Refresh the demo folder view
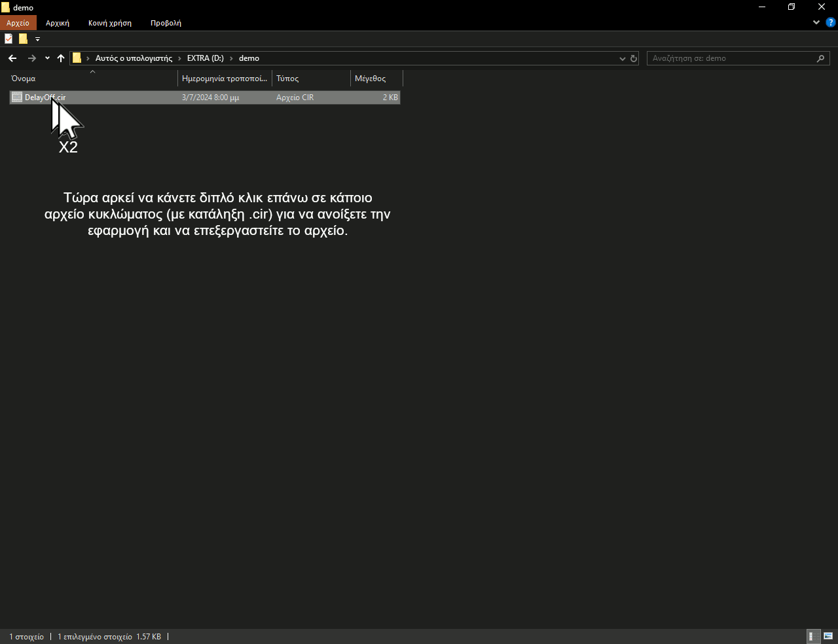This screenshot has height=644, width=838. coord(634,58)
